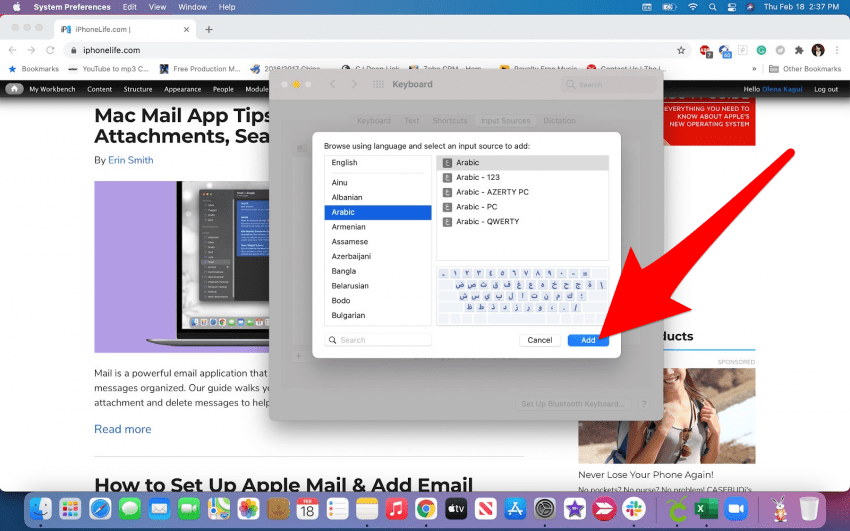The image size is (850, 531).
Task: Open a new Chrome tab
Action: [x=209, y=29]
